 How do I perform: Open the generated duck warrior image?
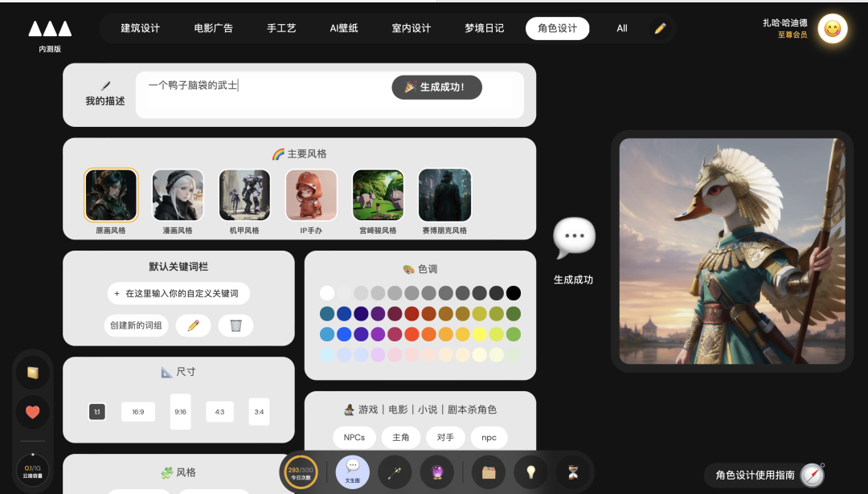(x=732, y=251)
